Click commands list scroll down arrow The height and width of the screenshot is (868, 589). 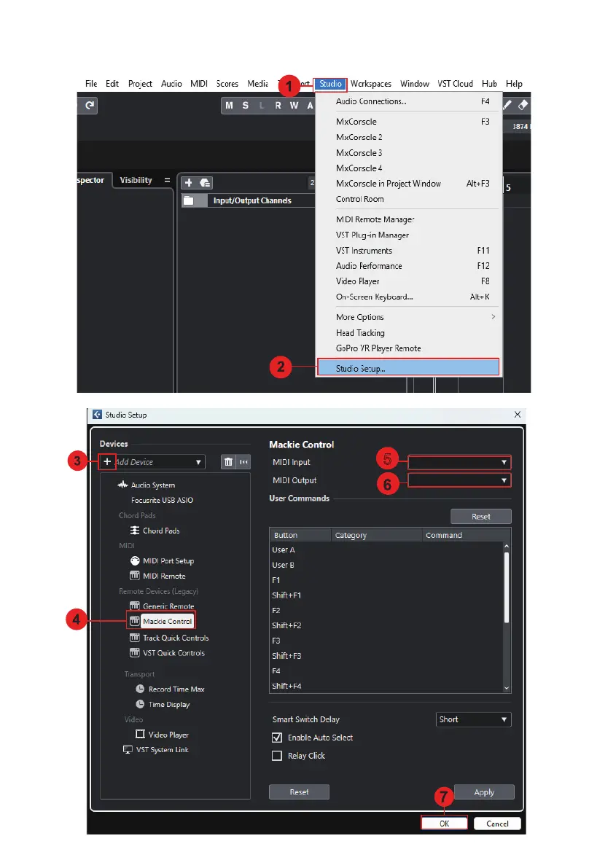click(x=507, y=687)
